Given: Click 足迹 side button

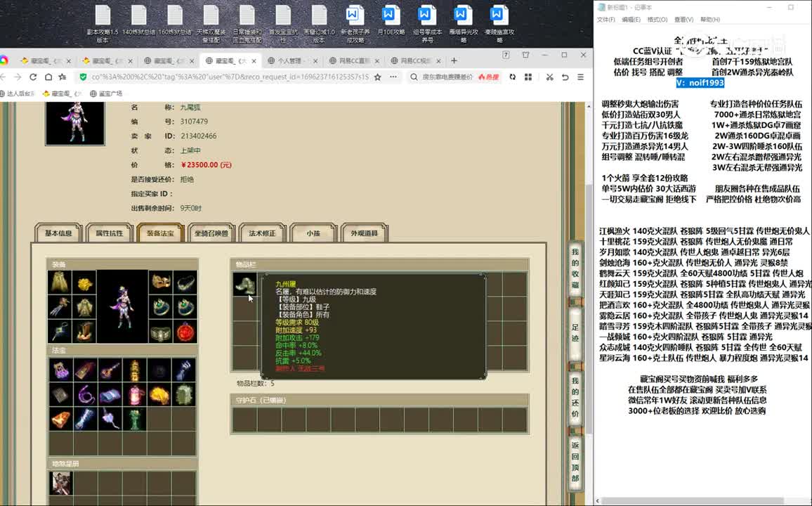Looking at the screenshot, I should coord(575,334).
